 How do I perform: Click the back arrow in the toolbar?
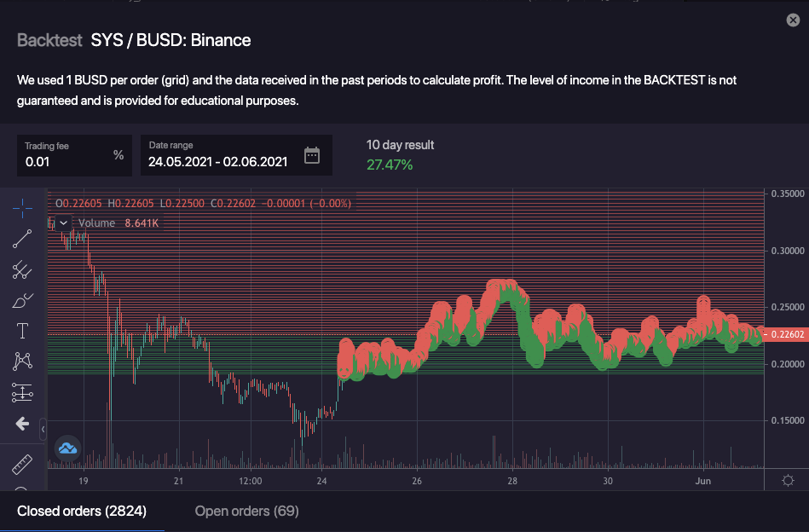tap(22, 423)
